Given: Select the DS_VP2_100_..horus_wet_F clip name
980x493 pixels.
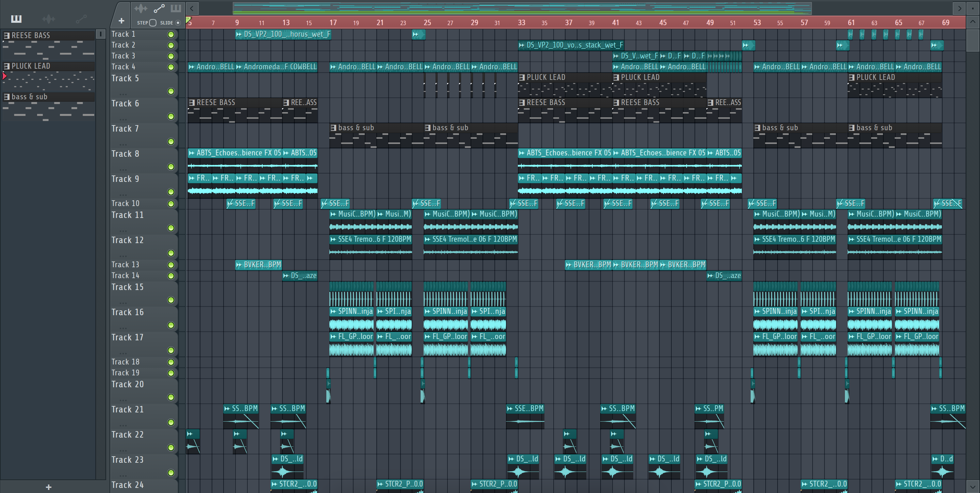Looking at the screenshot, I should (x=287, y=35).
